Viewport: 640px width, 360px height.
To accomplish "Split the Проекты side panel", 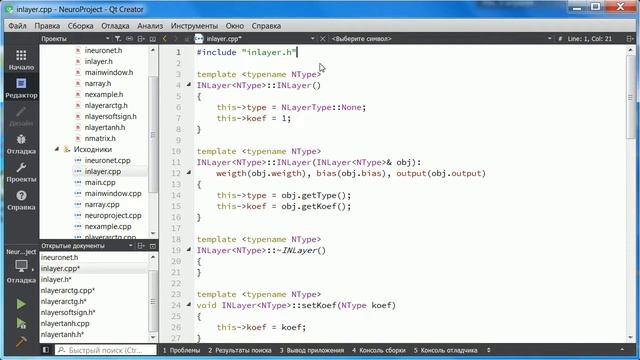I will pos(141,39).
